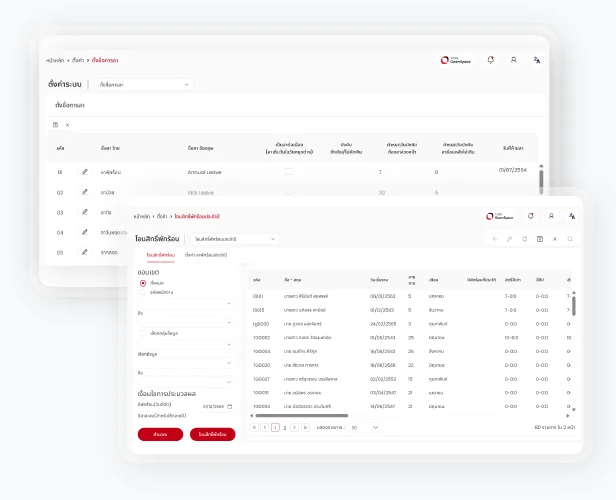Viewport: 616px width, 500px height.
Task: Edit leave type row 02 with pencil icon
Action: [84, 192]
